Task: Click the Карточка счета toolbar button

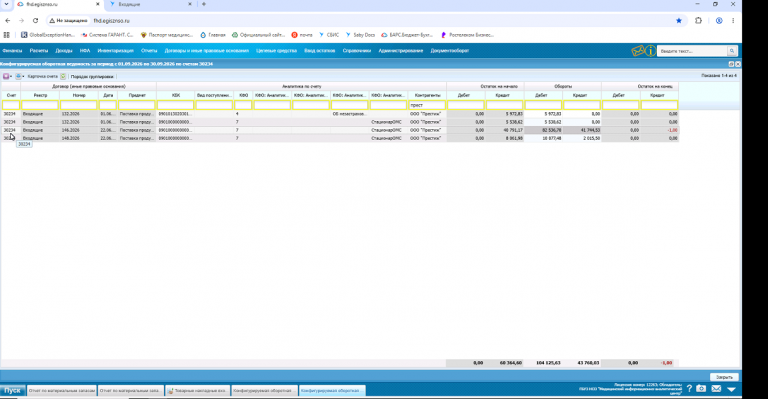Action: pyautogui.click(x=43, y=76)
